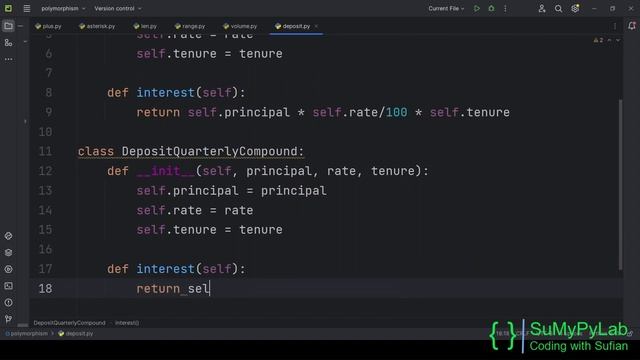This screenshot has height=360, width=640.
Task: Open editor tabs options menu
Action: [615, 26]
